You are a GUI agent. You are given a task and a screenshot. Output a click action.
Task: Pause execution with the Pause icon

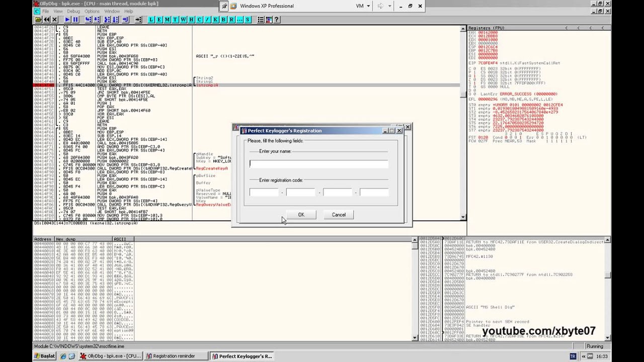coord(75,20)
